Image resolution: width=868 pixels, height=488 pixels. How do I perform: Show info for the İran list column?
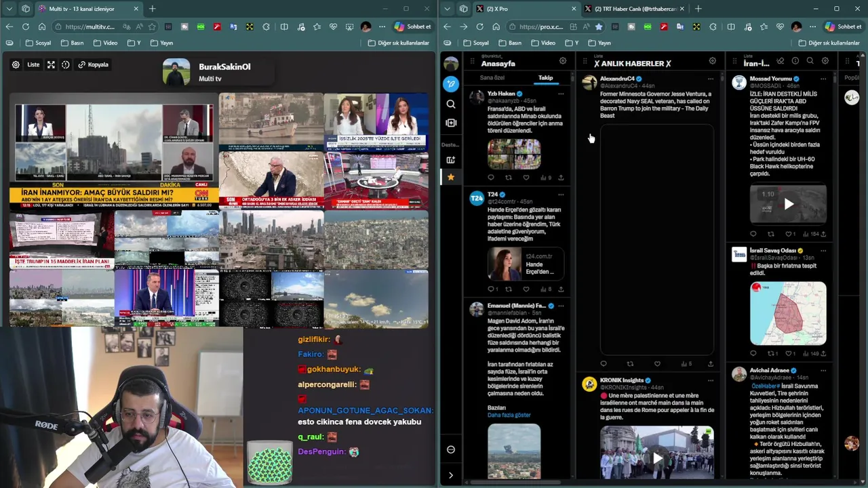click(x=795, y=61)
